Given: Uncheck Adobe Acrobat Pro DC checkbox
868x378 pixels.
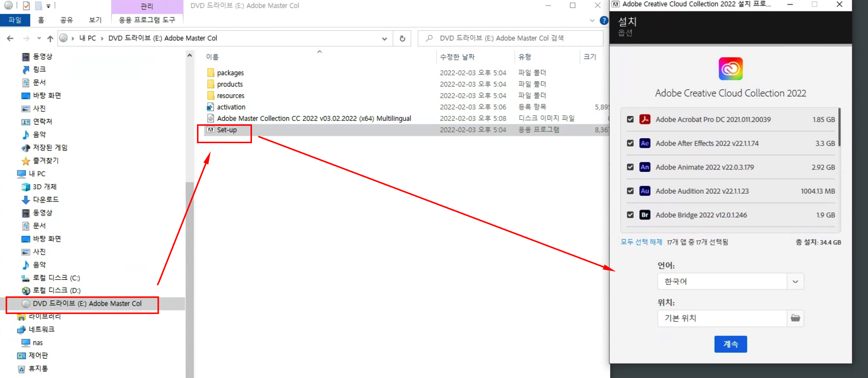Looking at the screenshot, I should click(630, 119).
